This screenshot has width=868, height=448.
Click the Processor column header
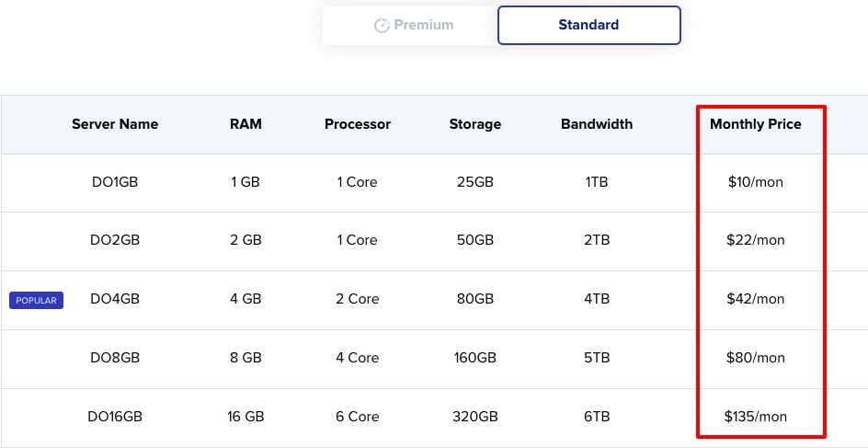point(358,124)
